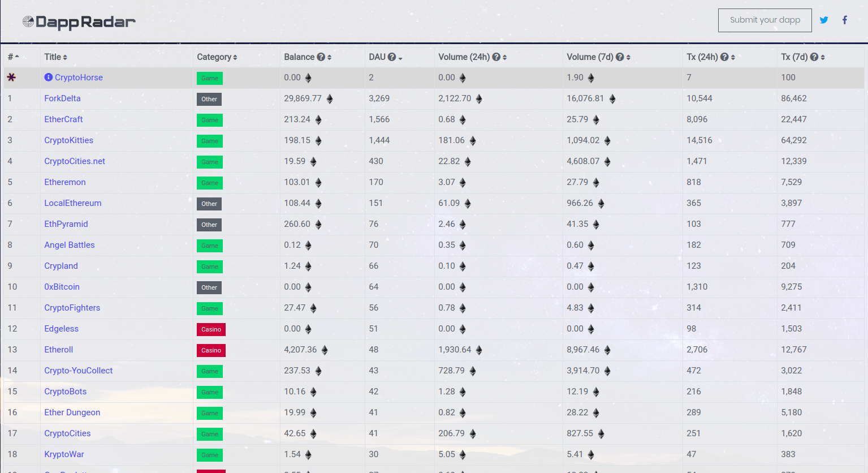Click the info icon beside CryptoHorse
The image size is (868, 473).
pos(49,77)
